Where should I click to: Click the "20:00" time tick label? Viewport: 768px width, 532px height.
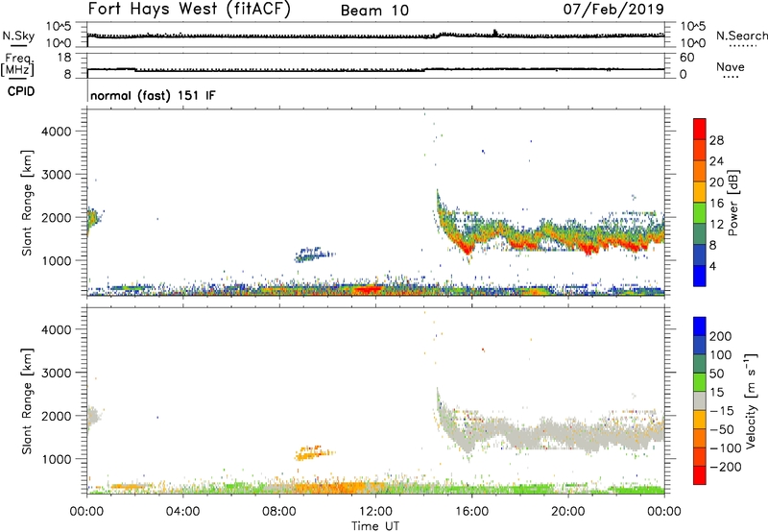567,512
